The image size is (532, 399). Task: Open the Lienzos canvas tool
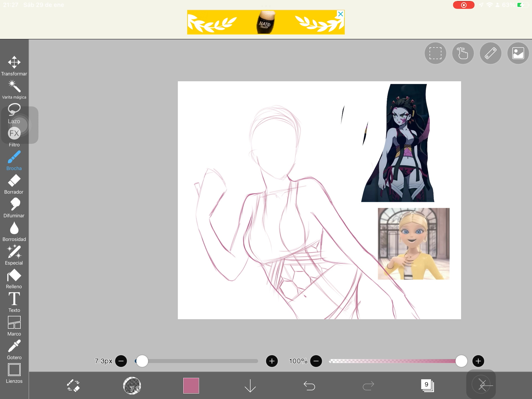point(14,373)
